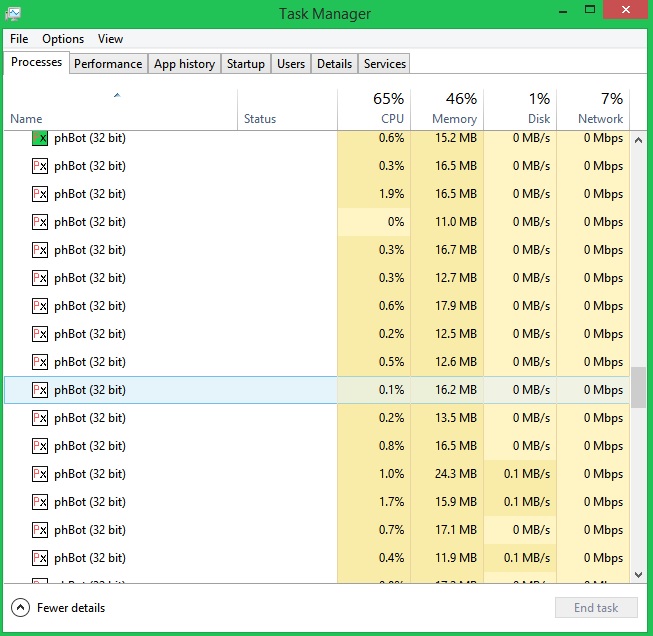The image size is (653, 636).
Task: Click the phBot icon in the 24.3 MB row
Action: click(40, 474)
